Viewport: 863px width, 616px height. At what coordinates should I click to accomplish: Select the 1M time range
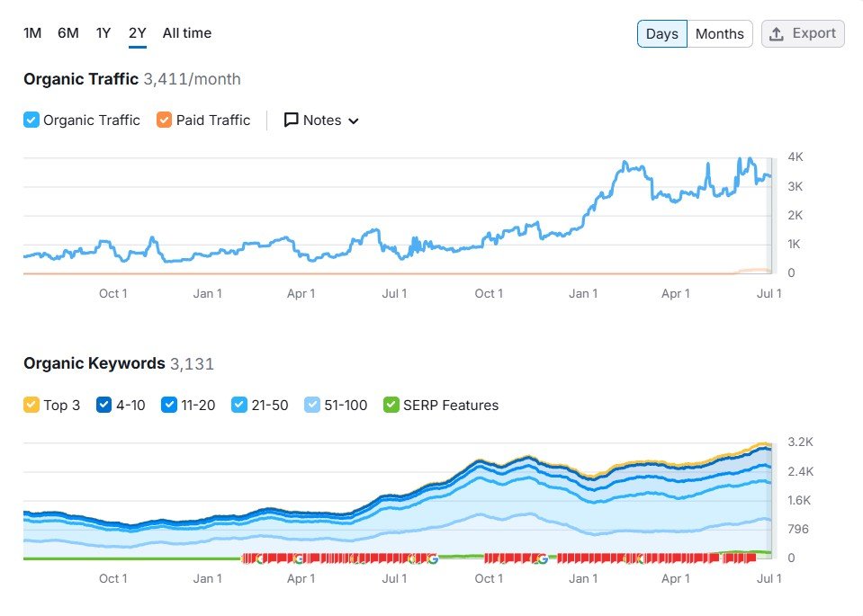pyautogui.click(x=32, y=33)
